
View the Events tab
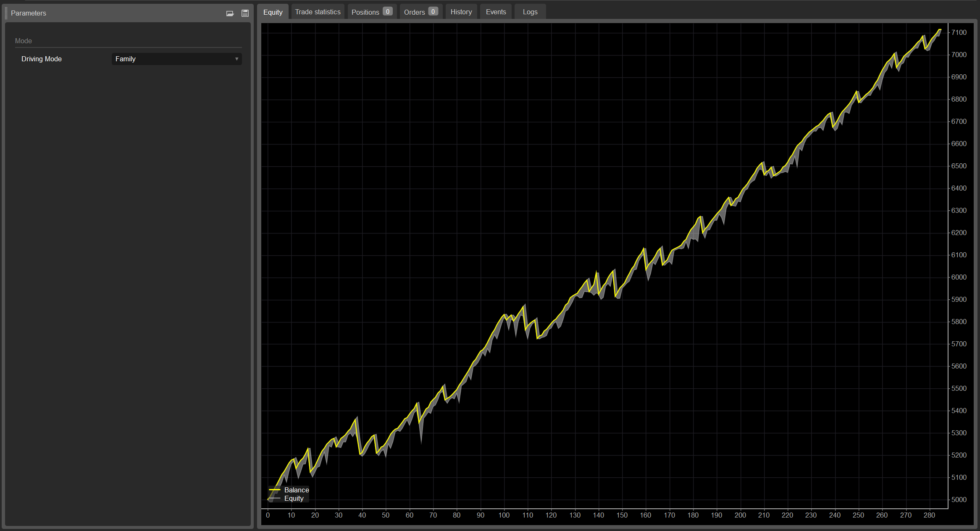(496, 11)
